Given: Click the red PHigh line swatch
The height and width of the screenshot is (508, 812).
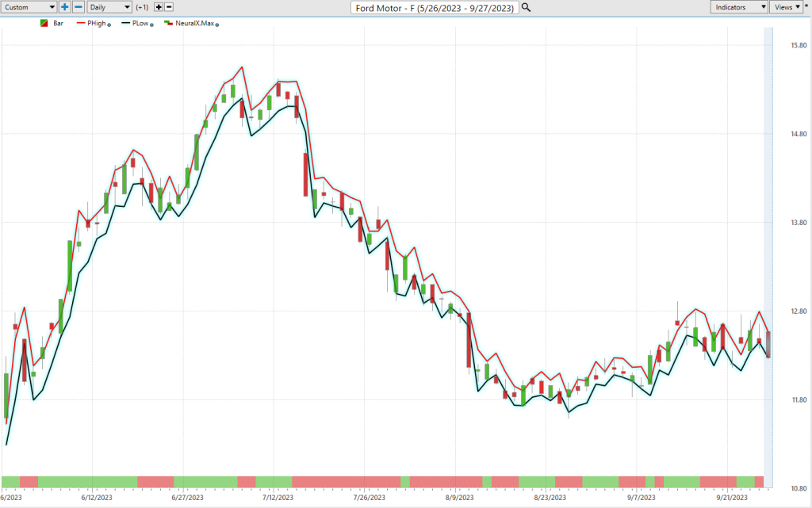Looking at the screenshot, I should pyautogui.click(x=81, y=23).
